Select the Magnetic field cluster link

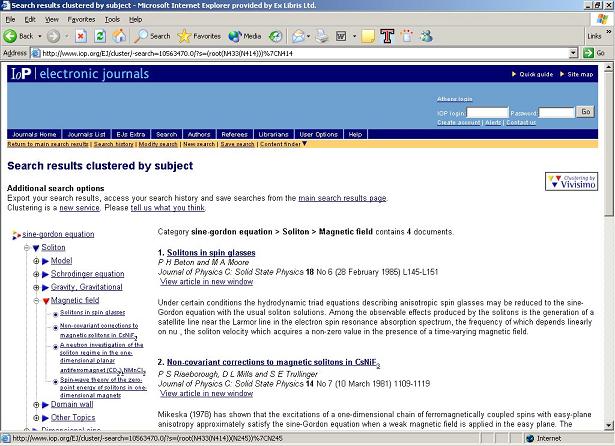point(75,300)
